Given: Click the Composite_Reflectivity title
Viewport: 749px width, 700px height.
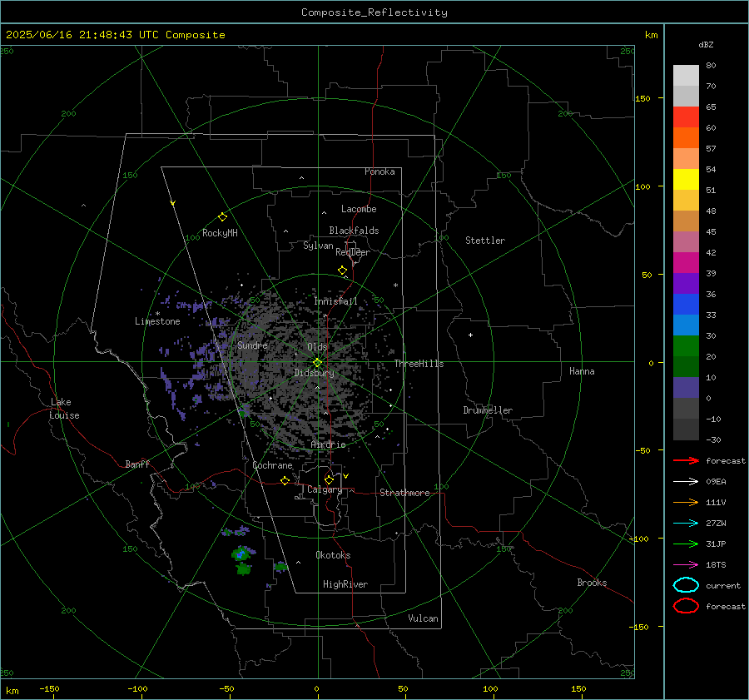Looking at the screenshot, I should click(x=374, y=12).
